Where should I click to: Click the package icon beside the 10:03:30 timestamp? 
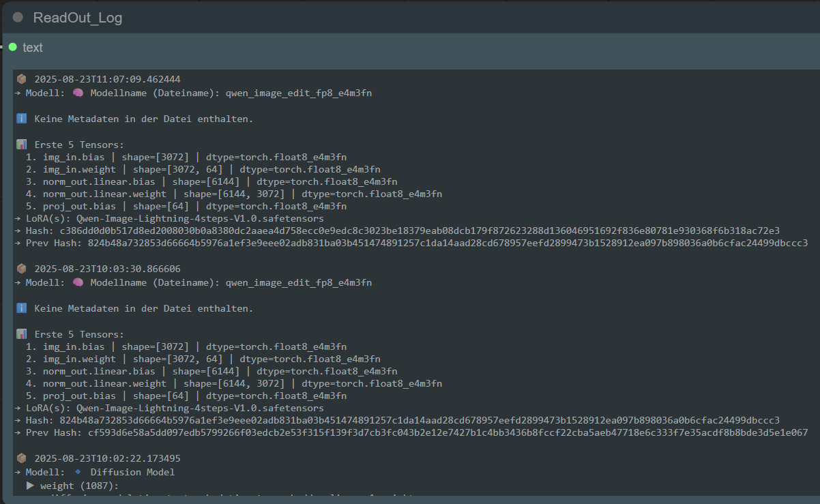20,268
